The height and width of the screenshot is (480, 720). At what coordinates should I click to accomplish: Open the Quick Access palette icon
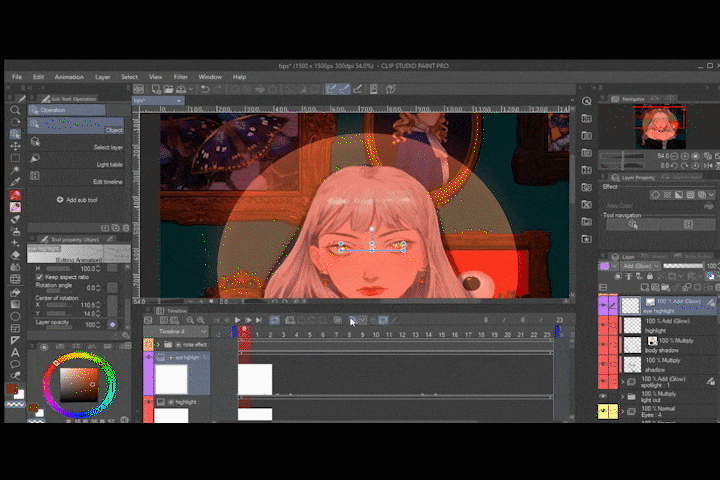(586, 101)
